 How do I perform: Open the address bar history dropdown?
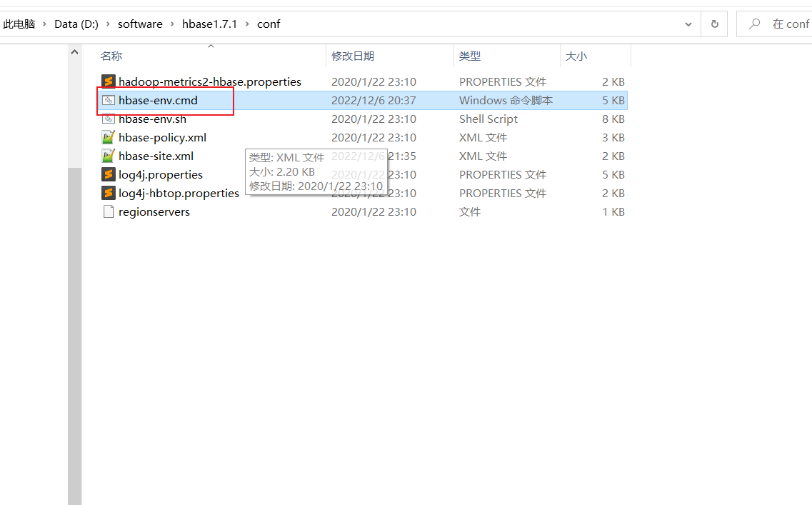(688, 24)
